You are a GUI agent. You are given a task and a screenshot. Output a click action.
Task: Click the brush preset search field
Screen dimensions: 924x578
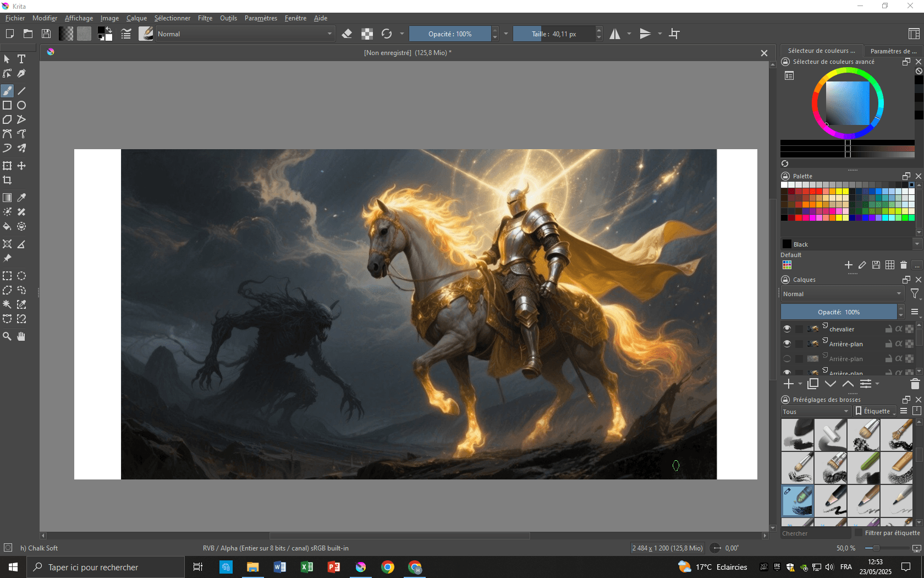point(815,533)
